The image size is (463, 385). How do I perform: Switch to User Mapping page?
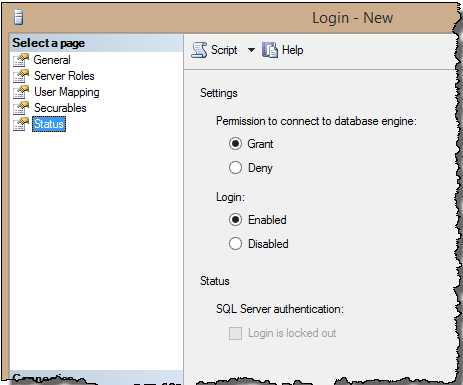click(67, 92)
